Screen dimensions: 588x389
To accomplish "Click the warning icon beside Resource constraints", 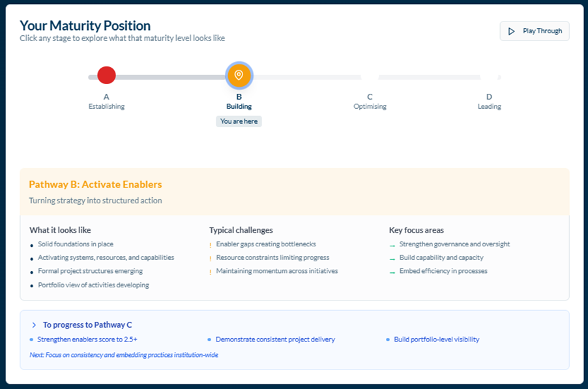I will (x=211, y=258).
